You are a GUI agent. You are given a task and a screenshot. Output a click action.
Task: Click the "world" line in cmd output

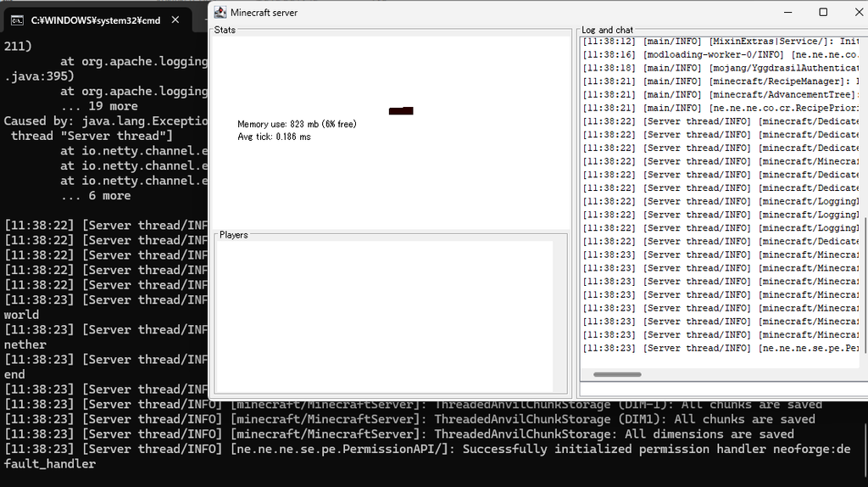click(x=21, y=315)
